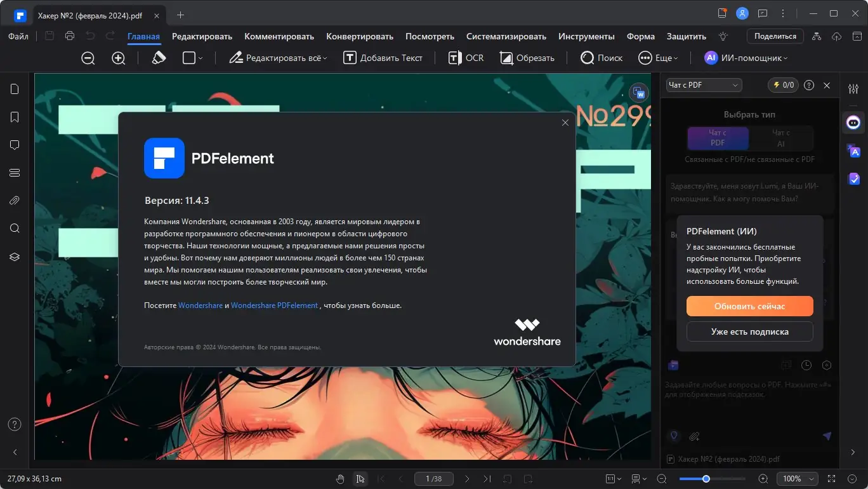Open the 100% zoom level dropdown
The image size is (868, 489).
(797, 479)
